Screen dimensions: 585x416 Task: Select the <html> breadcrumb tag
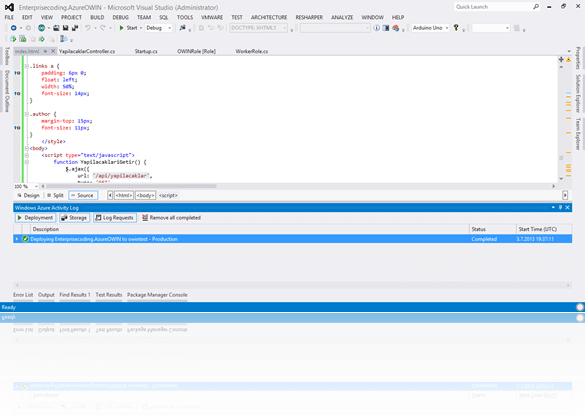click(123, 195)
